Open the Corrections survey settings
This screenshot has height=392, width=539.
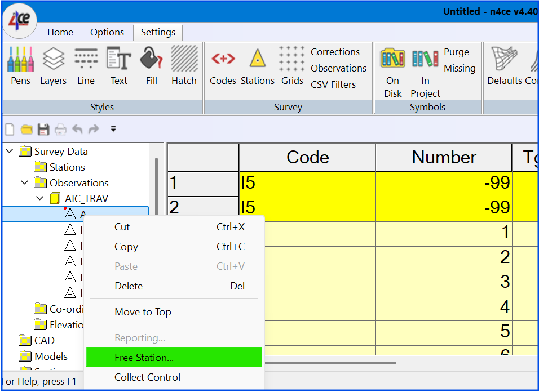(335, 52)
